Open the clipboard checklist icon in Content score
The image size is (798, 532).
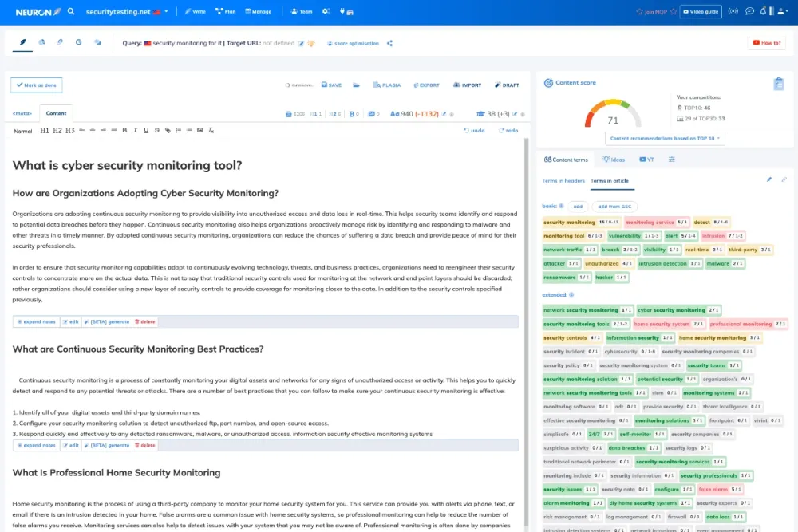(x=779, y=84)
